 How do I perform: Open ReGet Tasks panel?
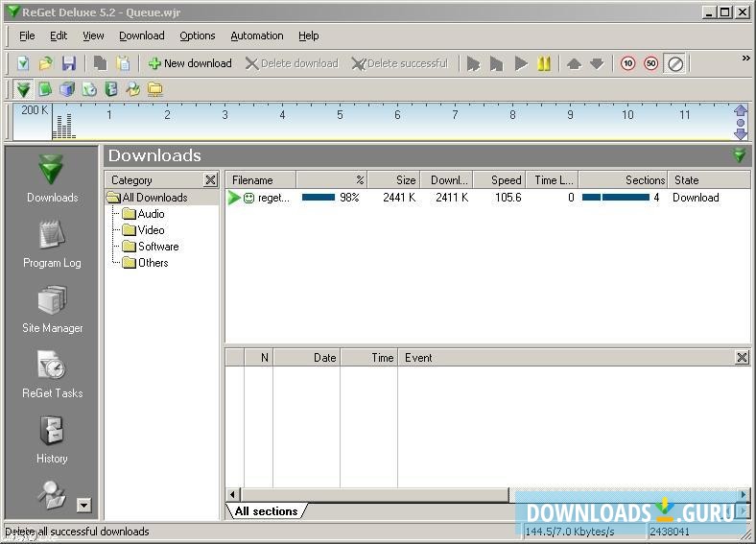click(x=52, y=374)
